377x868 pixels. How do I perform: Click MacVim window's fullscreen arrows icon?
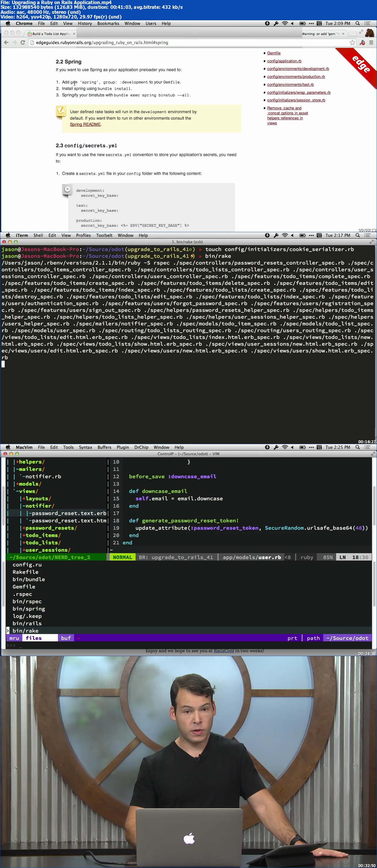point(373,454)
